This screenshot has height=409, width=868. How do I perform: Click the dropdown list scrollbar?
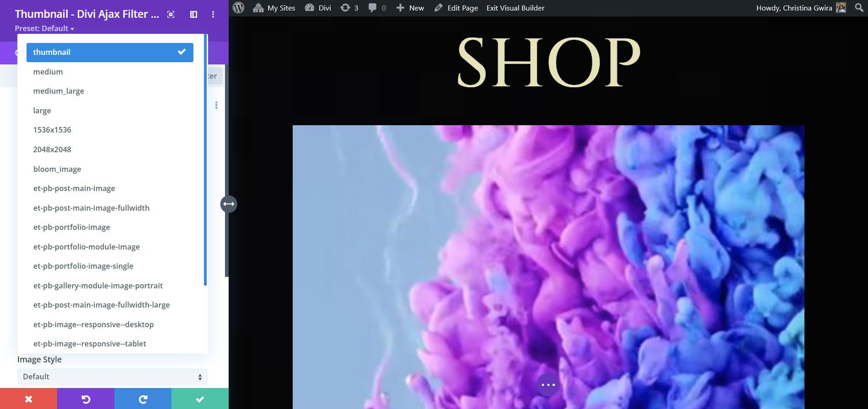[x=205, y=160]
